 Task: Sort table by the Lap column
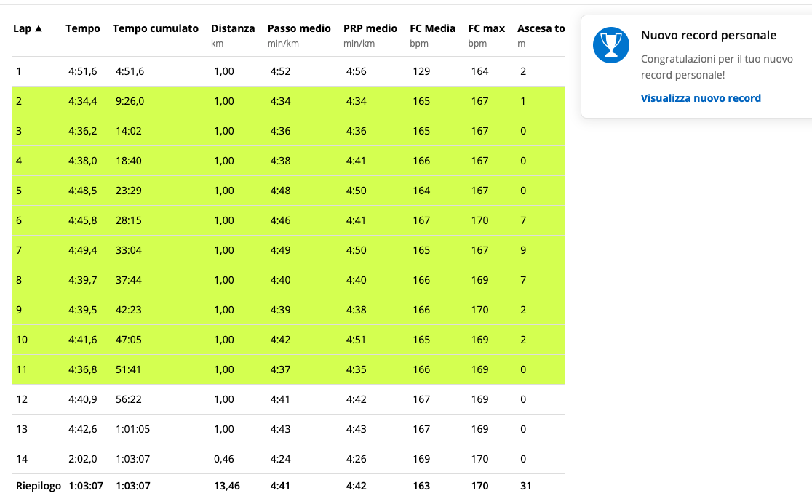(x=28, y=28)
